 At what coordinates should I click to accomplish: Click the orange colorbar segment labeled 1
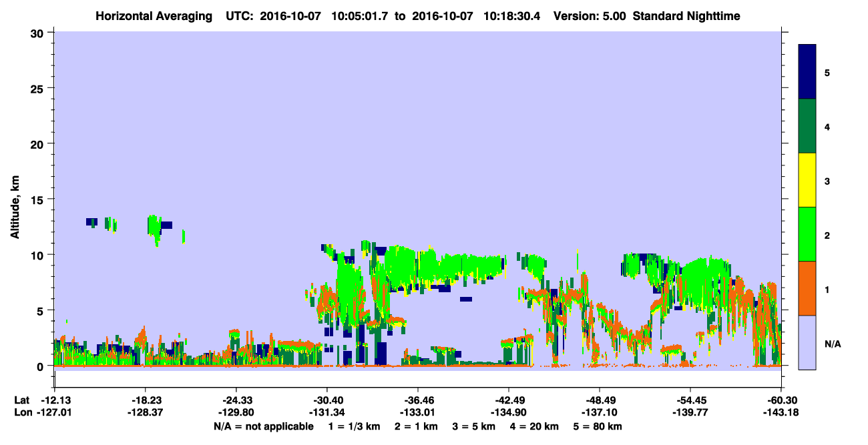[x=807, y=288]
